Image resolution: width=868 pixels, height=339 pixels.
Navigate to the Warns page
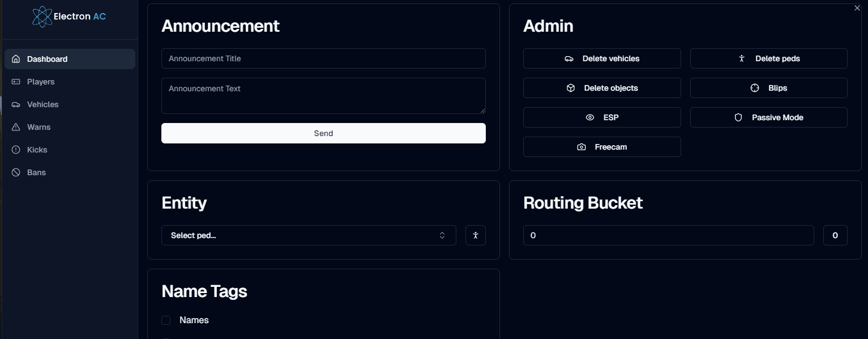click(39, 127)
